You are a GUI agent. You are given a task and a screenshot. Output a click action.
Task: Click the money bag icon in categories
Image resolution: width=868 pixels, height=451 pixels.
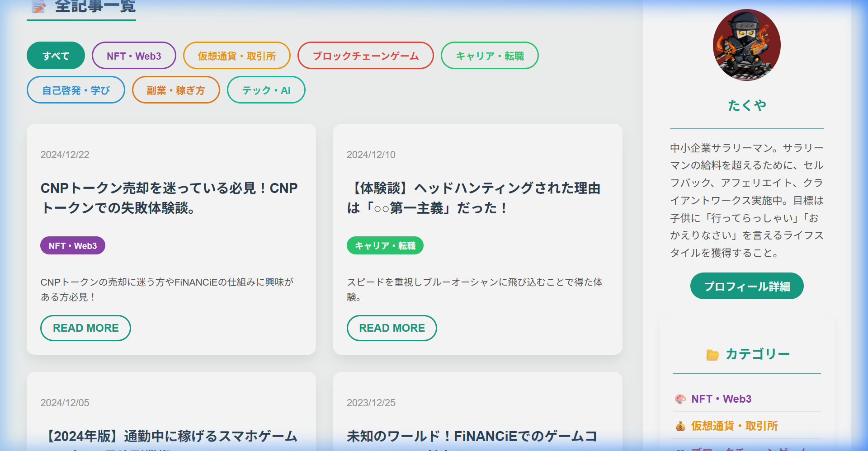point(680,426)
